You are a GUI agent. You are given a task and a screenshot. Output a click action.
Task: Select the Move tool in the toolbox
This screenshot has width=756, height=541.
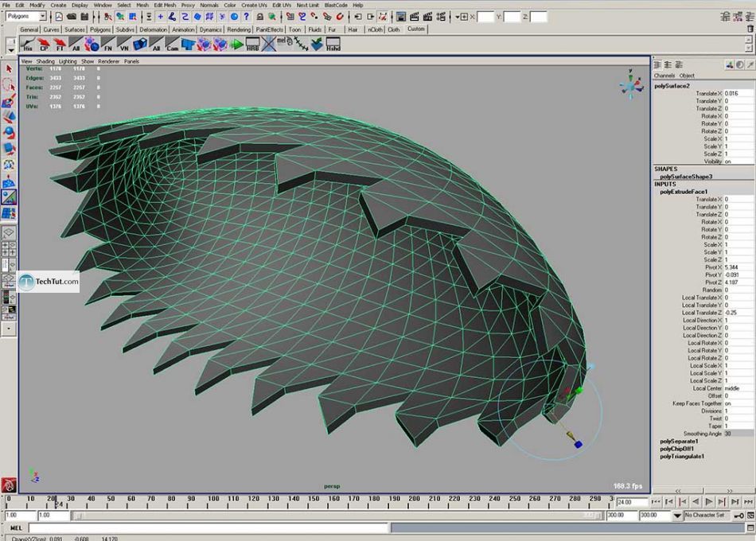click(x=9, y=117)
